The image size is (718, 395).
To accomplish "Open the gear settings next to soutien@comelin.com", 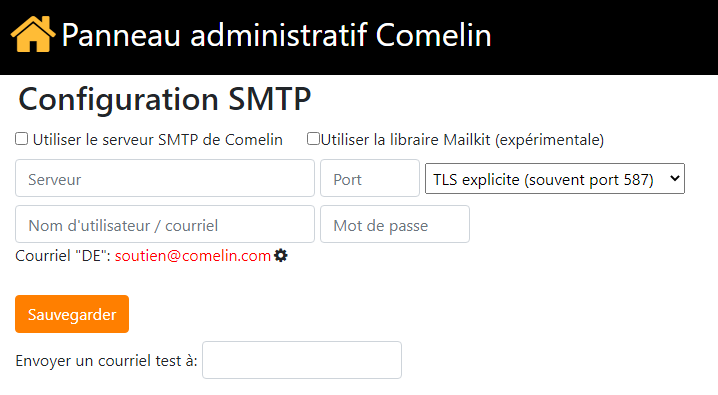I will 281,255.
